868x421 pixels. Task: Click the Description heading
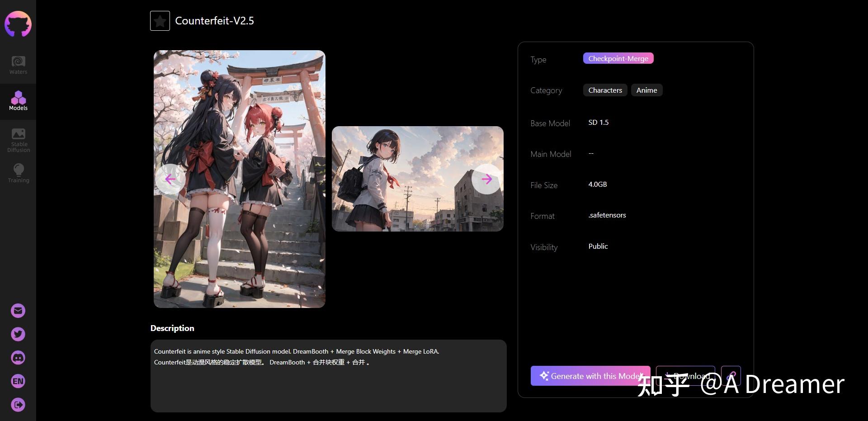point(172,328)
